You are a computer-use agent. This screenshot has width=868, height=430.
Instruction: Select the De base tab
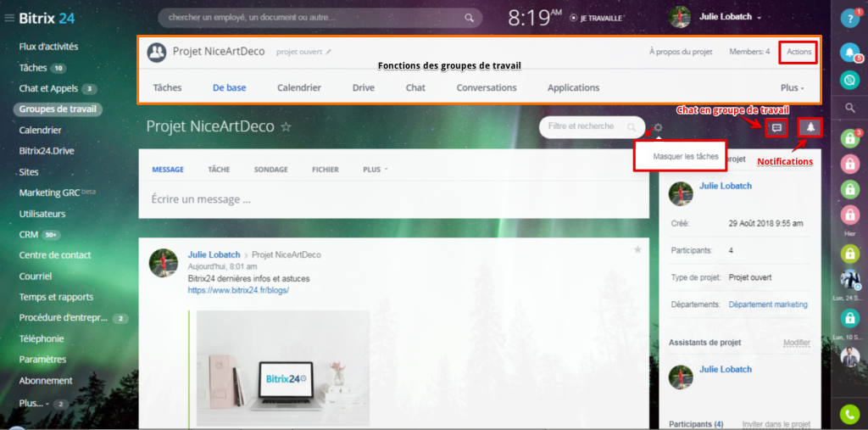[x=229, y=87]
